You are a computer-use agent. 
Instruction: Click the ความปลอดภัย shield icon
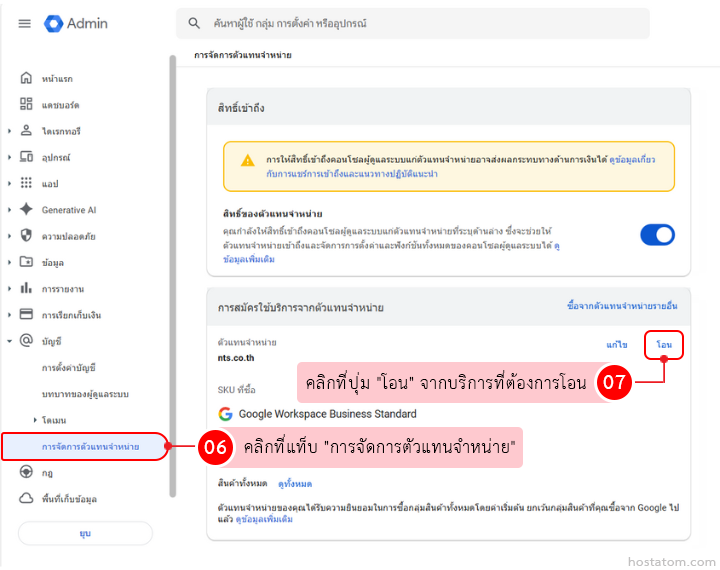[26, 236]
